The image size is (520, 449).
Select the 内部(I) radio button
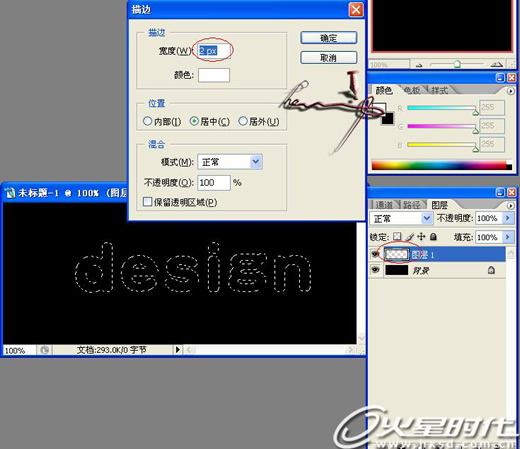(147, 121)
